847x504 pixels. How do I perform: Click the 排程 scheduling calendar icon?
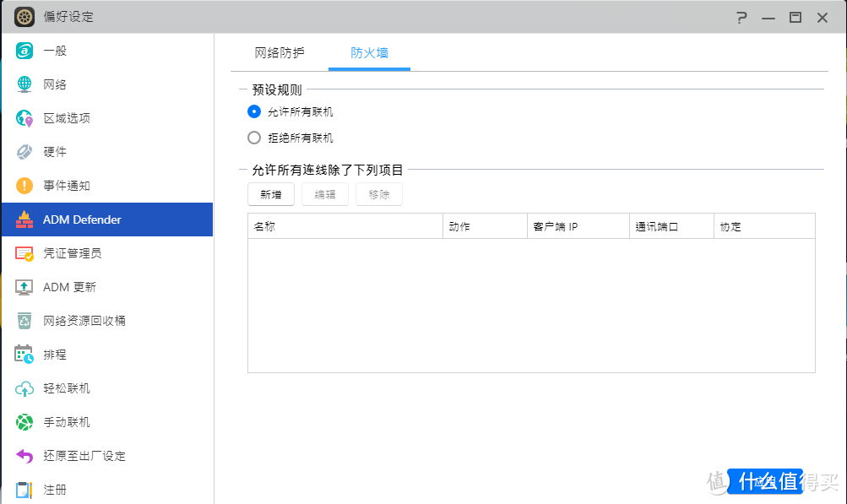[24, 355]
